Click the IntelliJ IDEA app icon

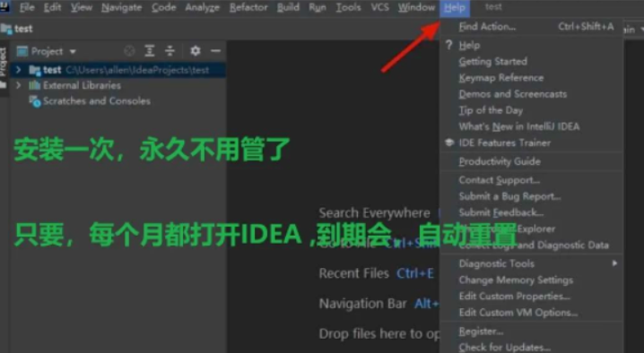[4, 6]
